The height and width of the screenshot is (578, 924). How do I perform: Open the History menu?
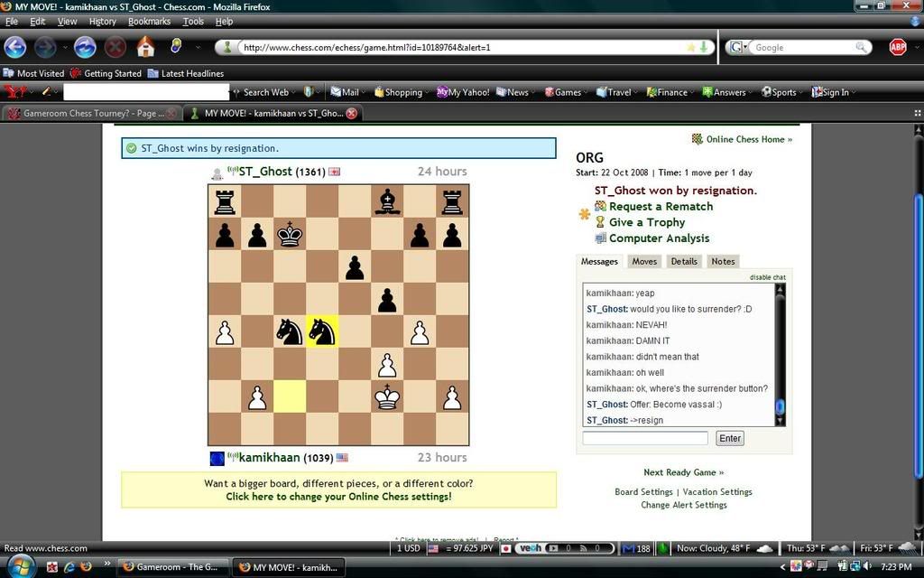click(x=103, y=22)
